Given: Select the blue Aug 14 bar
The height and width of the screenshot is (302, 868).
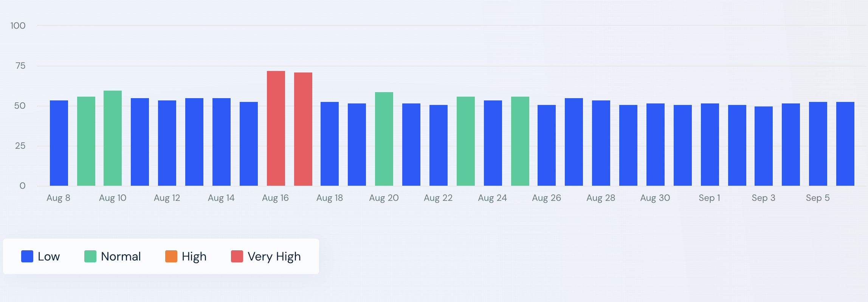Looking at the screenshot, I should pyautogui.click(x=222, y=142).
